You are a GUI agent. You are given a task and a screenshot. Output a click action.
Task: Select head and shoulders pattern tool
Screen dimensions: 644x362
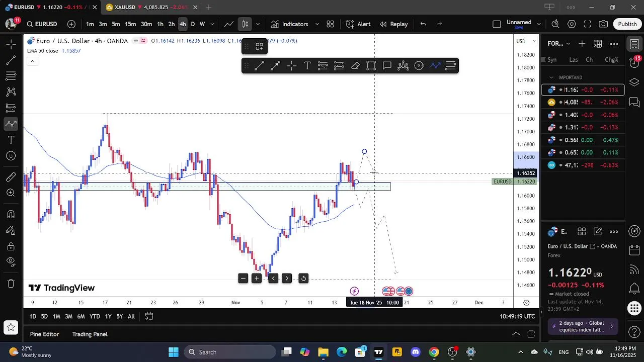403,65
